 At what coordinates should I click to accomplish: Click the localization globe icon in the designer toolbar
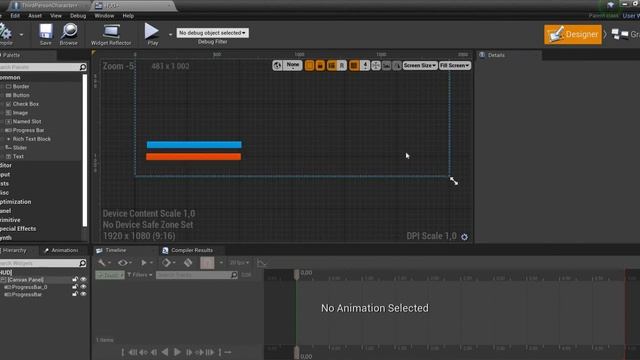(278, 65)
